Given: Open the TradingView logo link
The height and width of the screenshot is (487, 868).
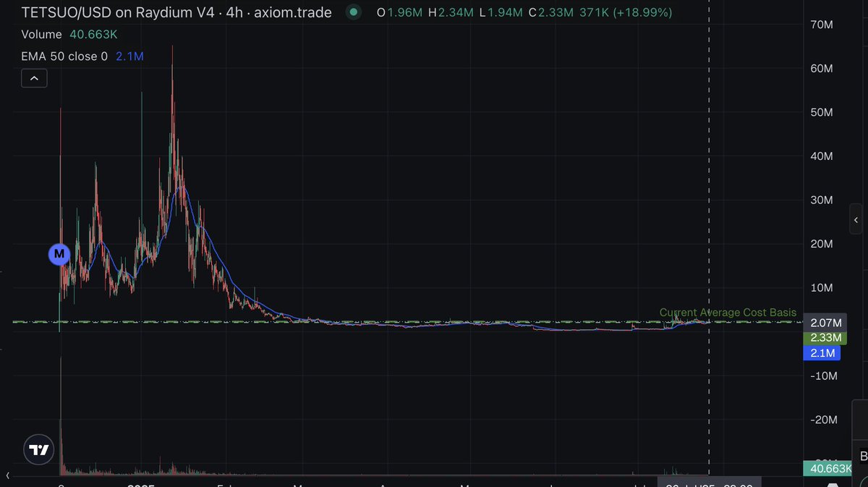Looking at the screenshot, I should point(39,450).
